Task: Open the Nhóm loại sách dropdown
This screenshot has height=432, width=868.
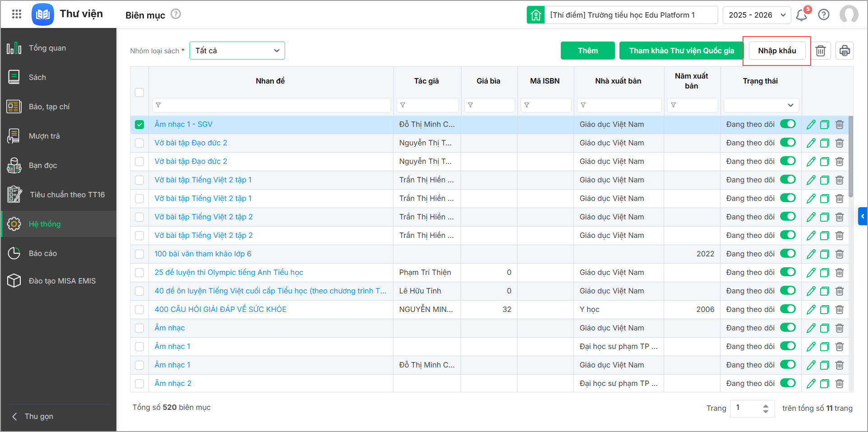Action: (237, 51)
